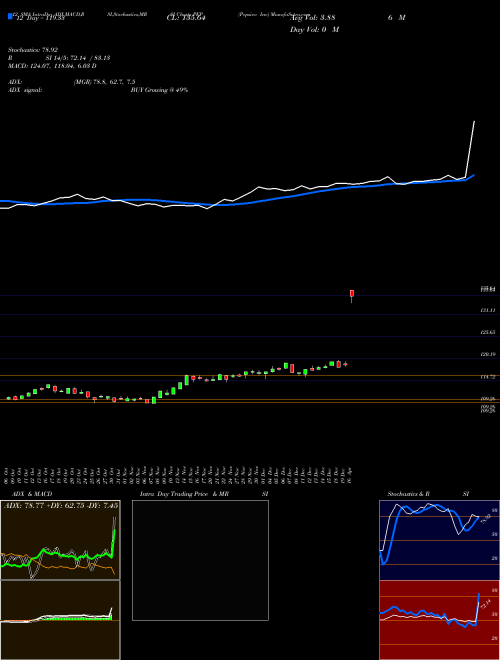The height and width of the screenshot is (660, 500).
Task: Click the '(MGR) 78.8, 62.7, 7.5' values
Action: pos(104,82)
